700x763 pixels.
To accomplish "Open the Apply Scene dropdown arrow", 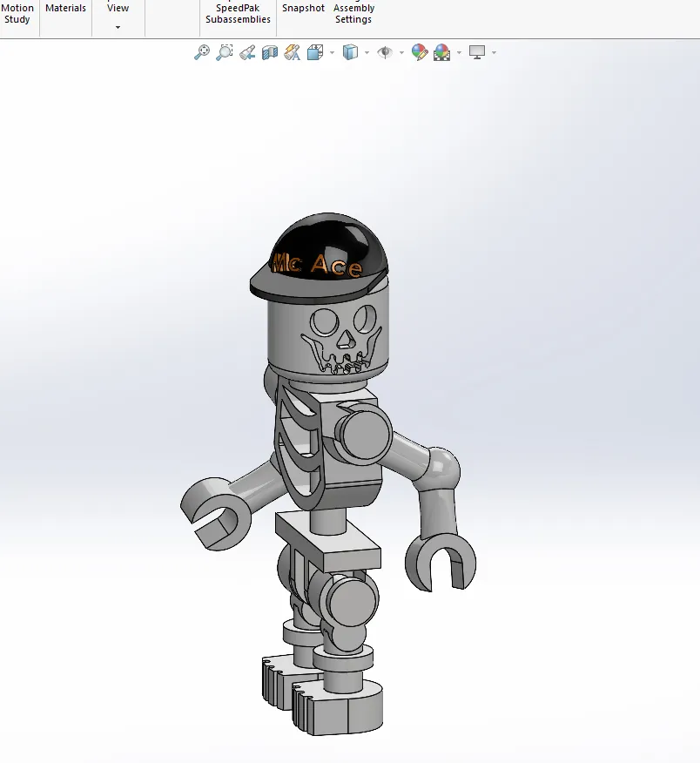I will tap(459, 52).
